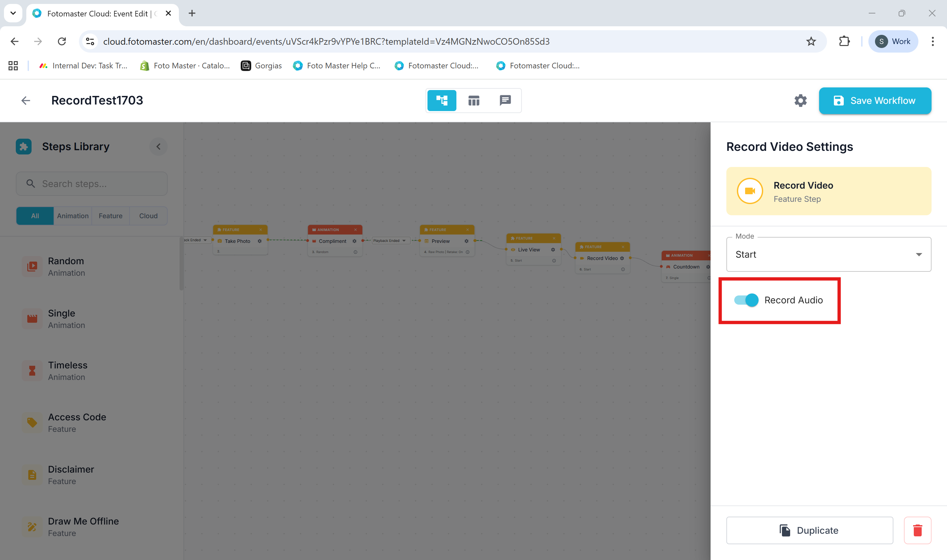Open the Mode dropdown

pyautogui.click(x=828, y=254)
